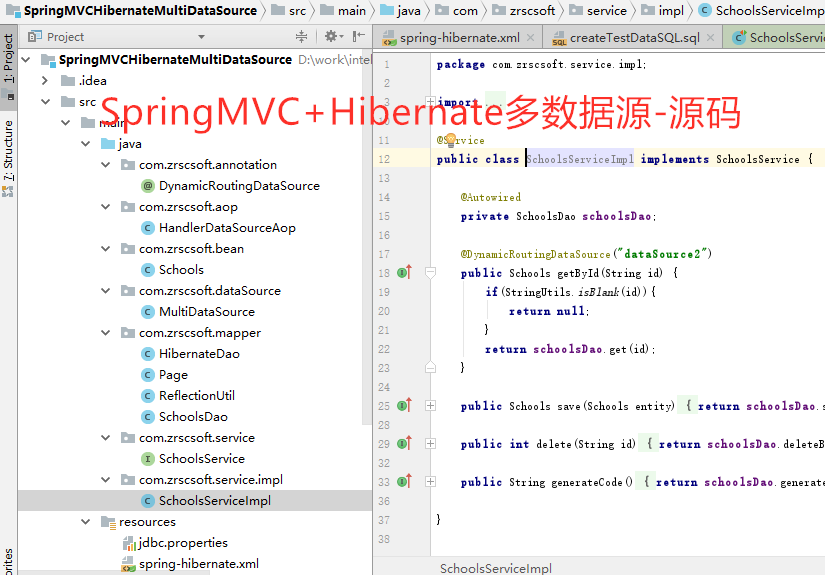This screenshot has height=575, width=825.
Task: Click the intention lightbulb near @Service
Action: (450, 140)
